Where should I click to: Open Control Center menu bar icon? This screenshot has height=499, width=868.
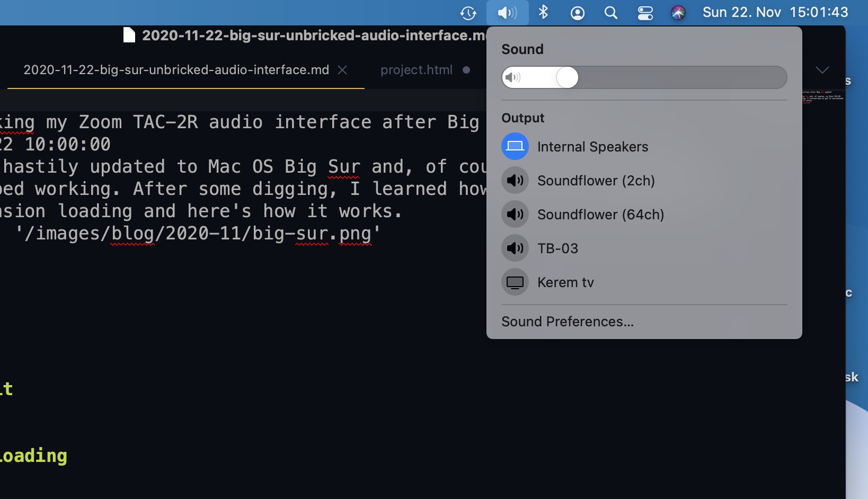point(645,13)
